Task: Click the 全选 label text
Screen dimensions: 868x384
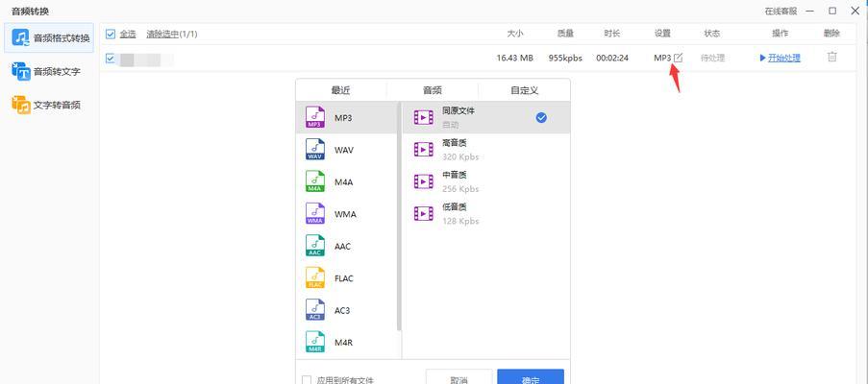Action: [127, 34]
